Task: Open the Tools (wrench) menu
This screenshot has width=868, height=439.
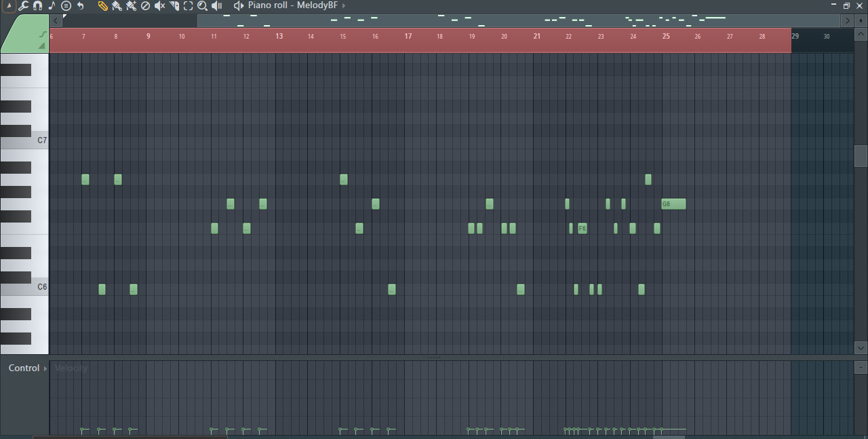Action: coord(22,5)
